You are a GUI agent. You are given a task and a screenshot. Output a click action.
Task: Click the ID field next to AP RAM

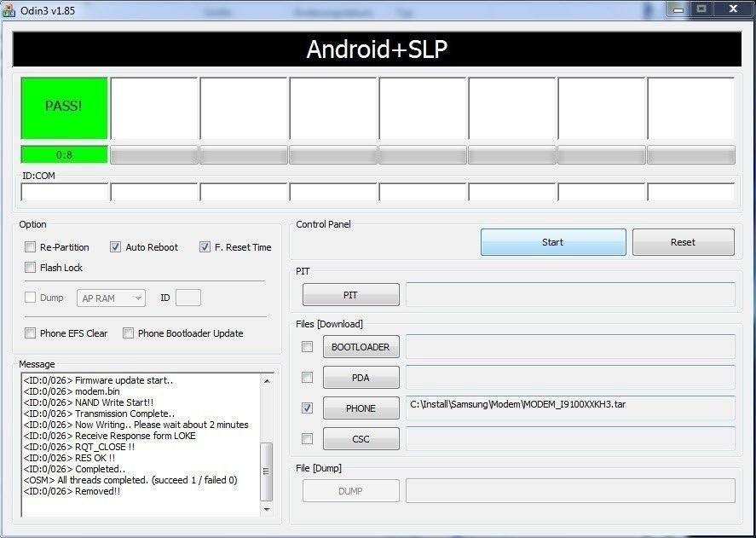coord(188,298)
